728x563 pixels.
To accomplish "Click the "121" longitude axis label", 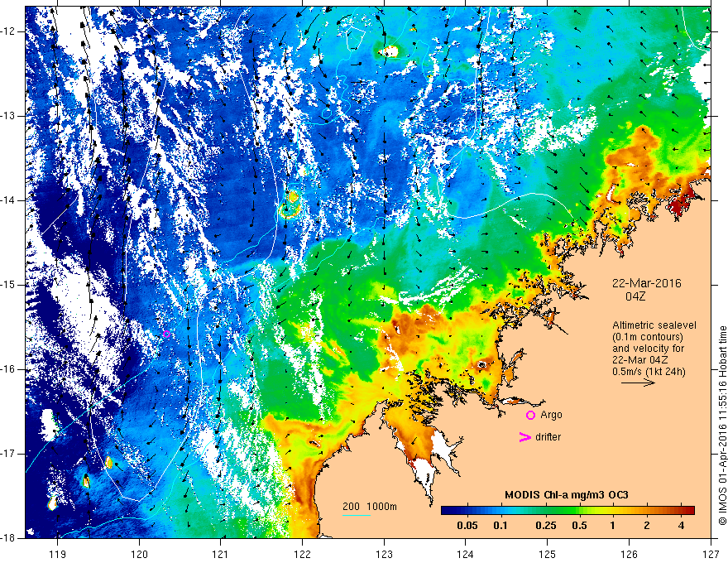I will tap(221, 554).
